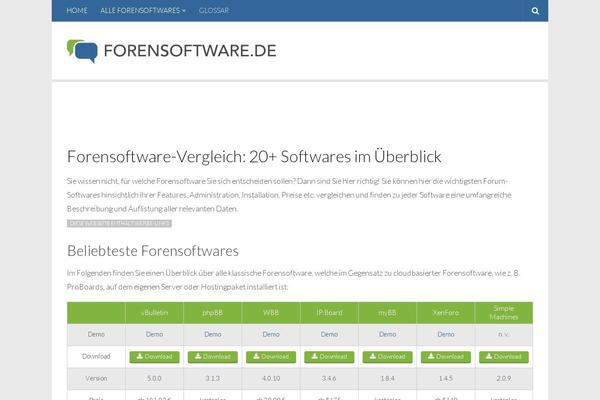
Task: Click the gray tag label below the intro text
Action: click(119, 223)
